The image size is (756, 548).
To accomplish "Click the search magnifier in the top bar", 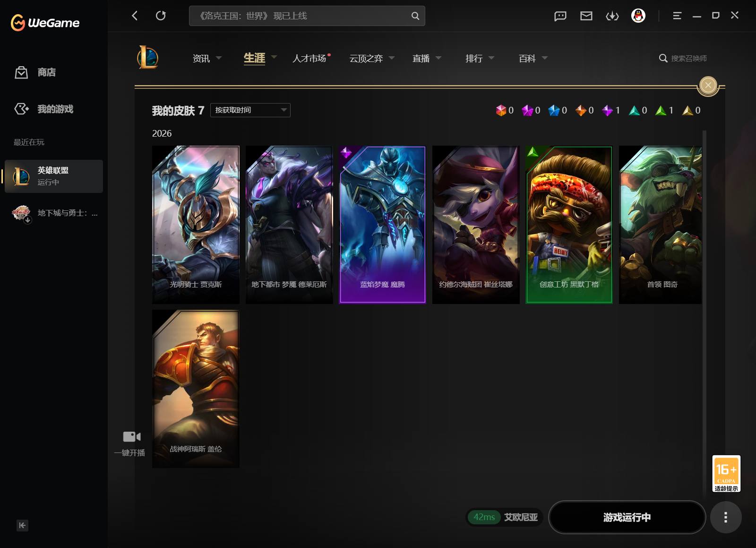I will 415,16.
